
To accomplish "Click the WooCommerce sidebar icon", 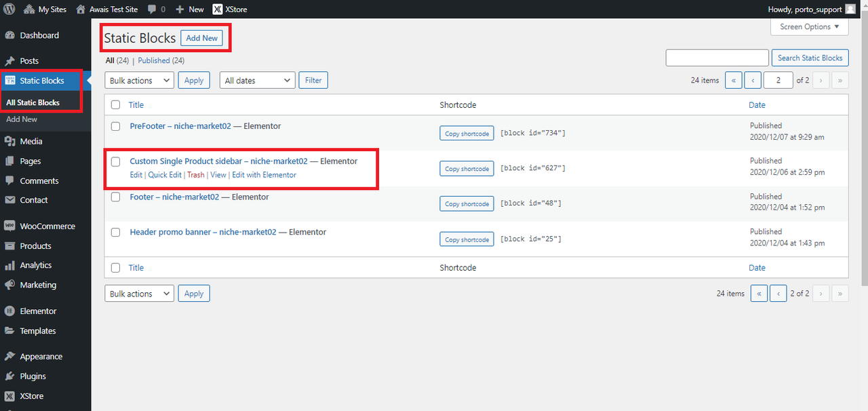I will click(x=10, y=227).
